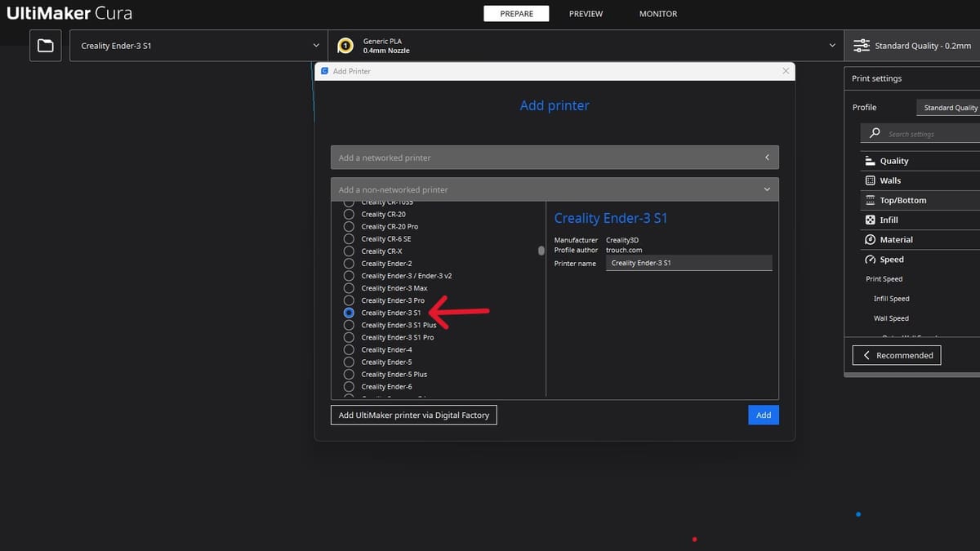This screenshot has width=980, height=551.
Task: Click the printer list scrollbar handle
Action: coord(541,251)
